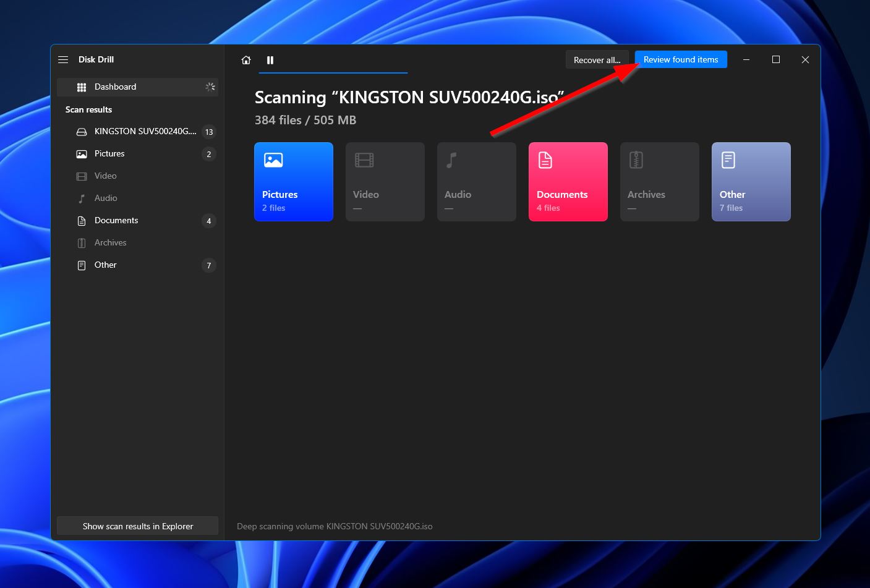
Task: Maximize the Disk Drill window
Action: point(776,59)
